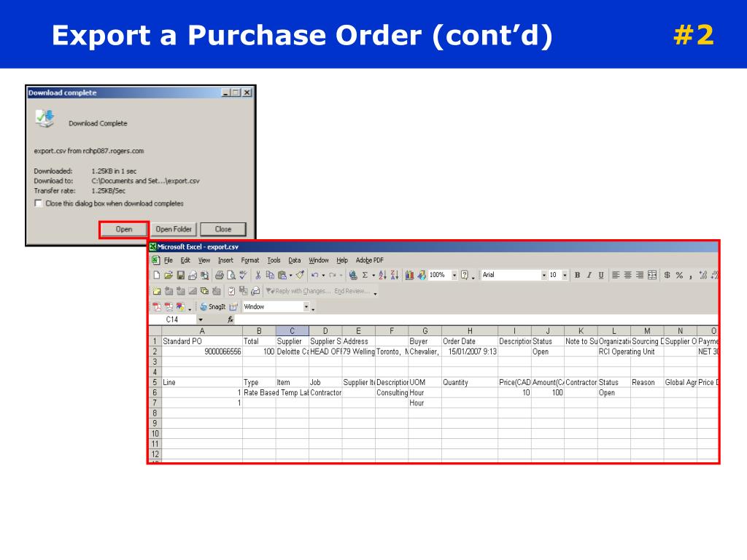This screenshot has width=747, height=560.
Task: Open the font size 10 dropdown
Action: tap(565, 275)
